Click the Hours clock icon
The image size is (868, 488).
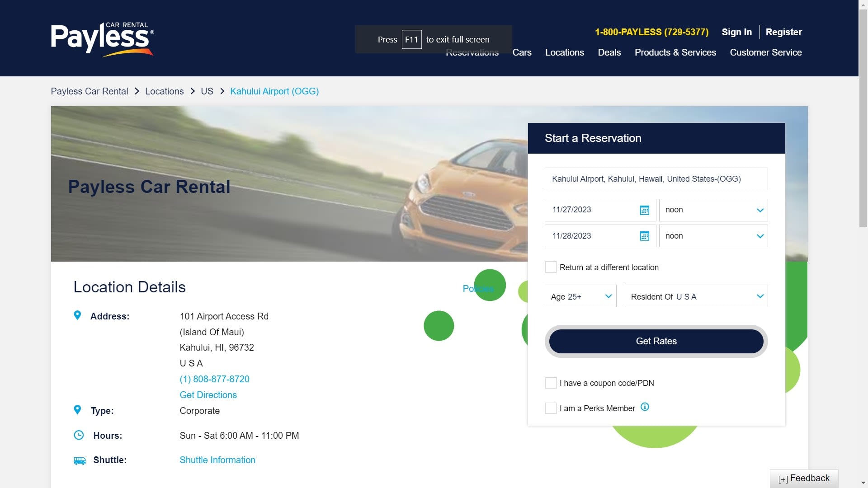coord(79,435)
